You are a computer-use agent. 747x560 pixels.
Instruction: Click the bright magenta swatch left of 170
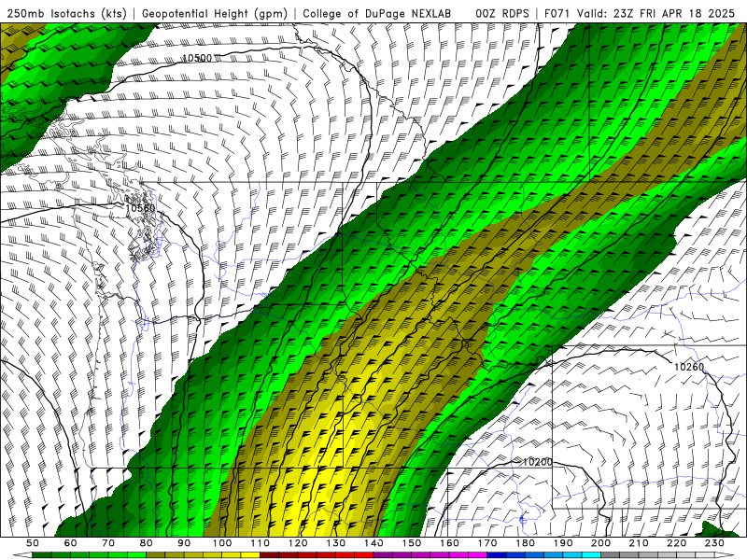pos(478,555)
